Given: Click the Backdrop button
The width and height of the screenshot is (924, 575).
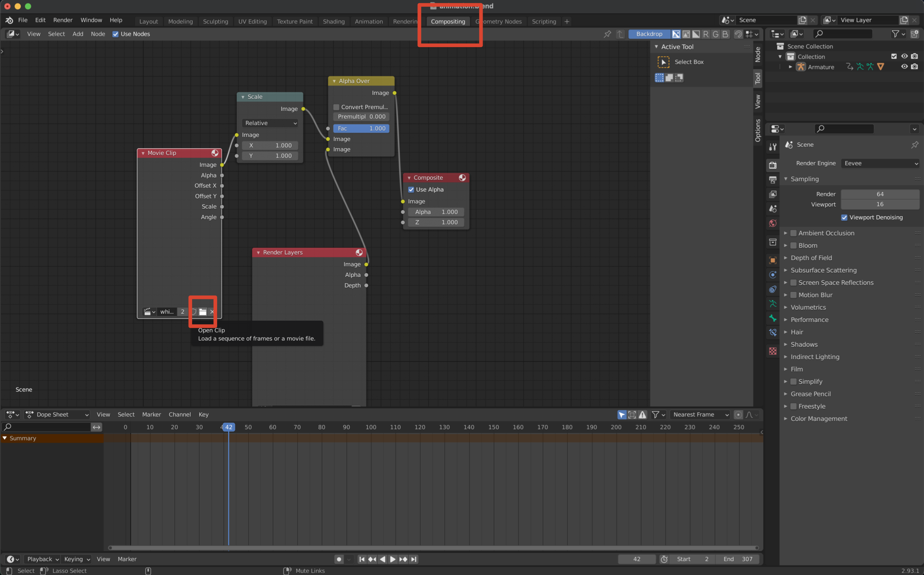Looking at the screenshot, I should 649,34.
